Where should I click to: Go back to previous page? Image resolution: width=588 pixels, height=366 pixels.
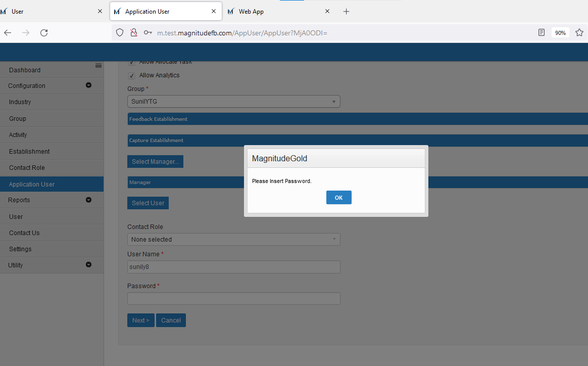[8, 32]
